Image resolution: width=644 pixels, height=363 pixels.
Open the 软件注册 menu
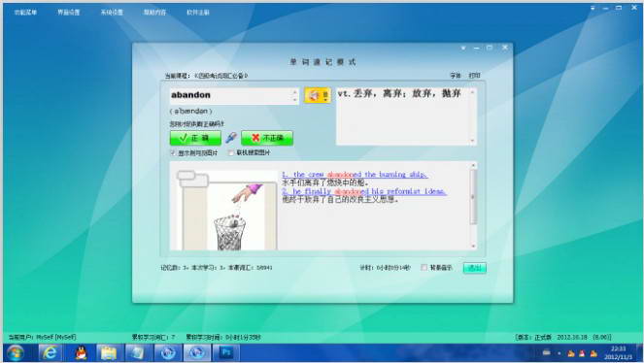(x=198, y=13)
